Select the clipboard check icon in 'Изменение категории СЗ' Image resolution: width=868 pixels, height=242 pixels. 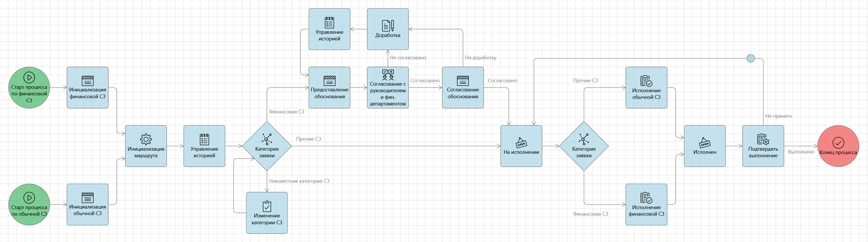(x=267, y=206)
